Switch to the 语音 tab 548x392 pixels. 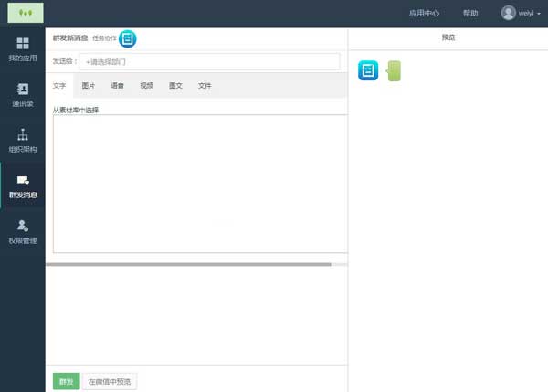[x=117, y=86]
